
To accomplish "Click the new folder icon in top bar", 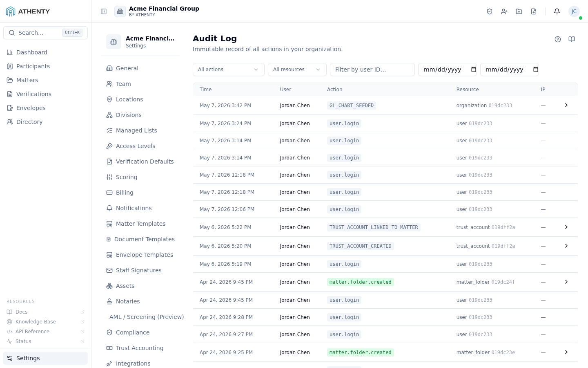I will pyautogui.click(x=519, y=11).
